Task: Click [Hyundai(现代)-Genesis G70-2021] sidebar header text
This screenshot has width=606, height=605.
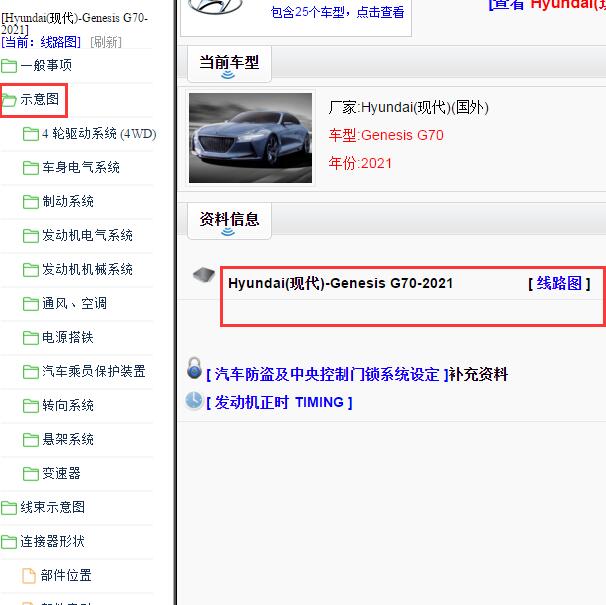Action: click(74, 24)
